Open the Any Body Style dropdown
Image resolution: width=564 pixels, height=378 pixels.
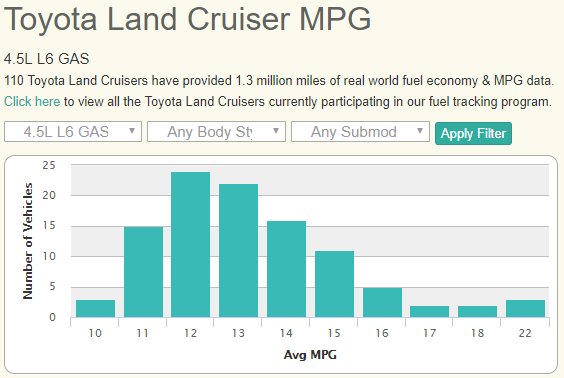[x=216, y=132]
